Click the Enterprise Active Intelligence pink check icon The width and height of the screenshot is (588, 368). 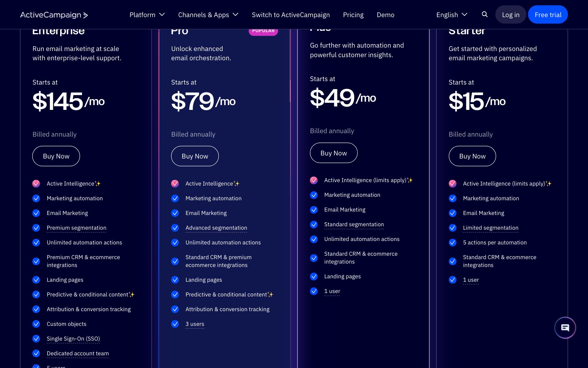(x=36, y=183)
